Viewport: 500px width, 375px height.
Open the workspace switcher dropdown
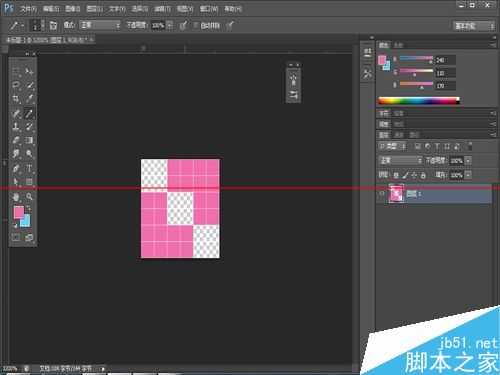pos(474,26)
